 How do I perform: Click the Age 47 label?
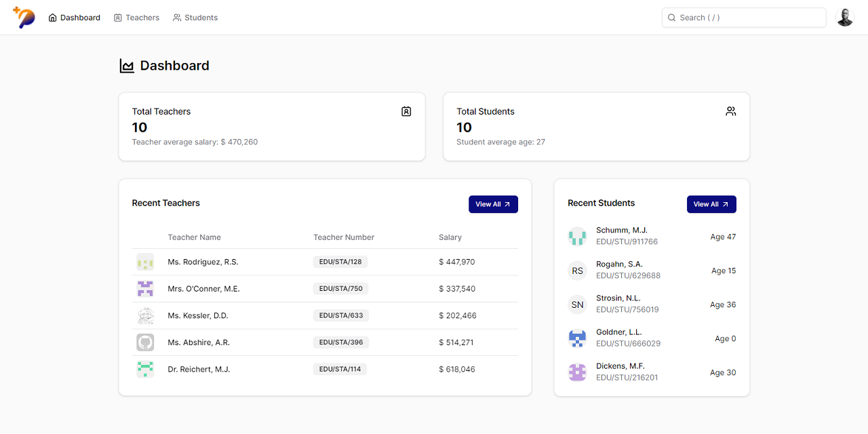(723, 237)
